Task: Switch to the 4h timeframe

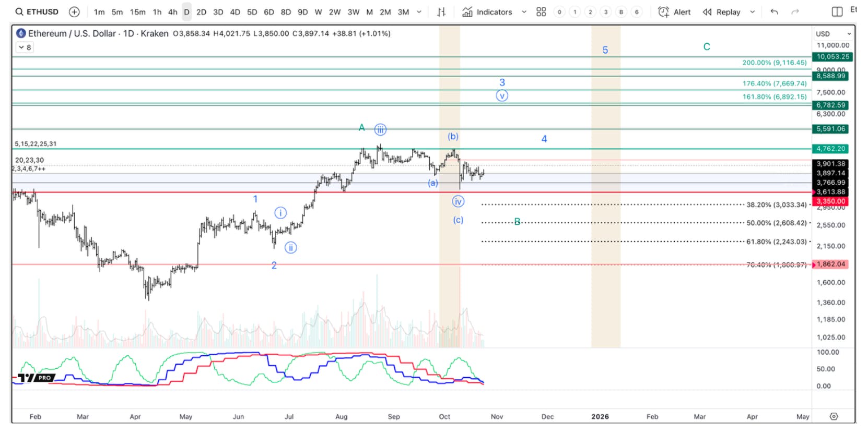Action: [x=172, y=11]
